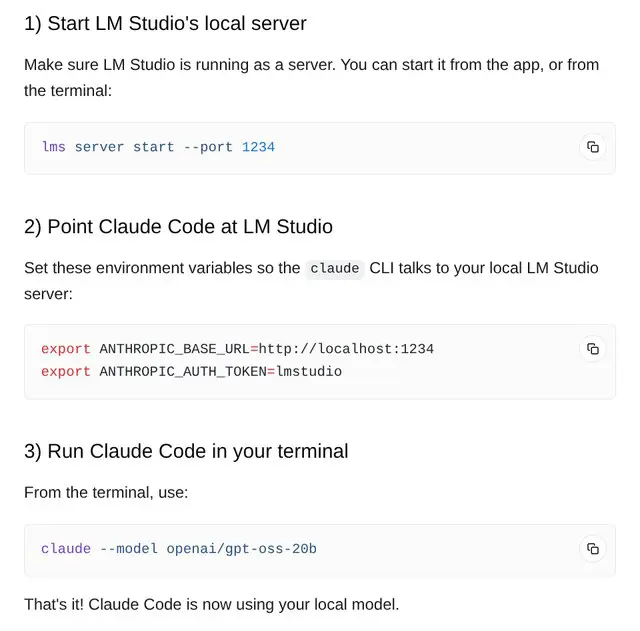
Task: Click "That's it! Claude Code is now using" sentence
Action: 211,604
